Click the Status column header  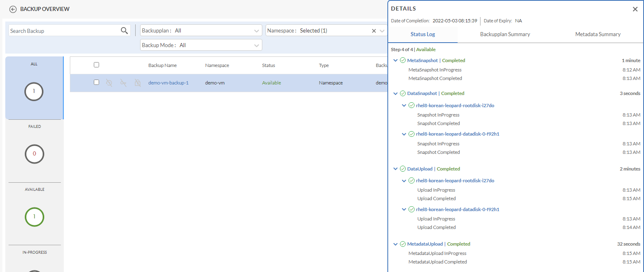268,65
